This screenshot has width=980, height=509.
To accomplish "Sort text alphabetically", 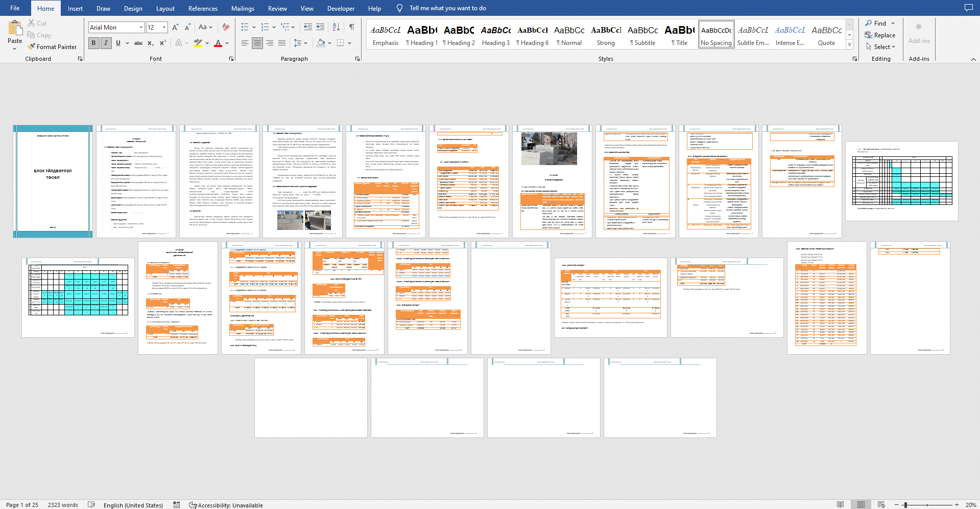I will [336, 27].
